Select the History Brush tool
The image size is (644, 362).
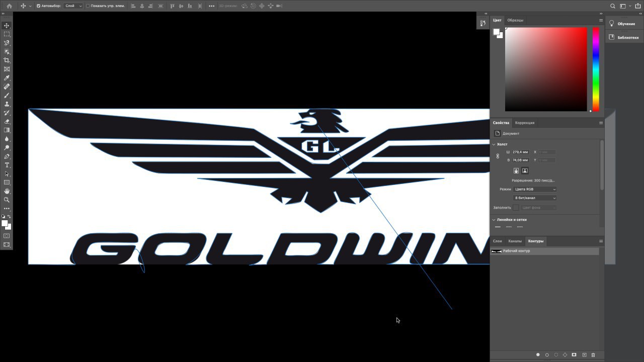7,113
